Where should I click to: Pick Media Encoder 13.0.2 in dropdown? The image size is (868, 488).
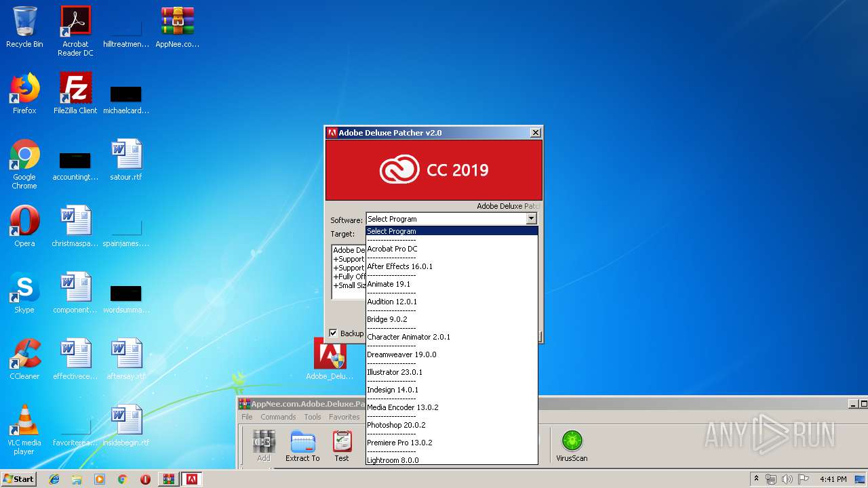pyautogui.click(x=452, y=407)
